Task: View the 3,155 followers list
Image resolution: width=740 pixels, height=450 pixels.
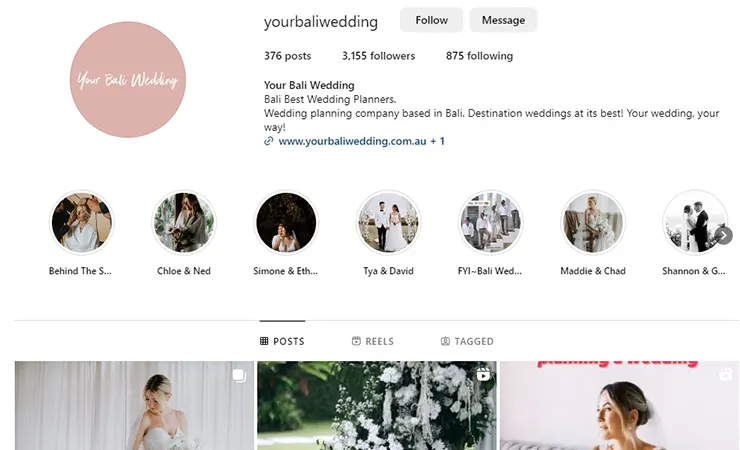Action: point(378,56)
